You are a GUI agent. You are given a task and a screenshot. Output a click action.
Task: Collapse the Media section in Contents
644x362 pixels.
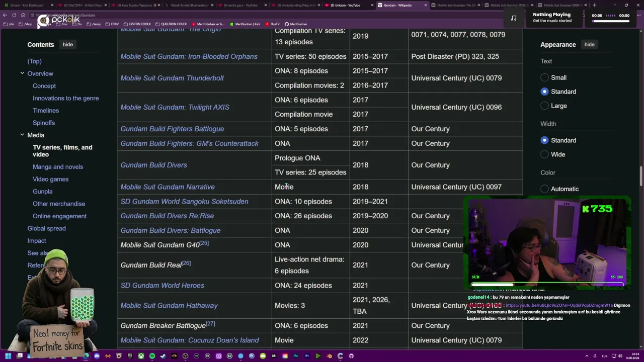pyautogui.click(x=22, y=135)
